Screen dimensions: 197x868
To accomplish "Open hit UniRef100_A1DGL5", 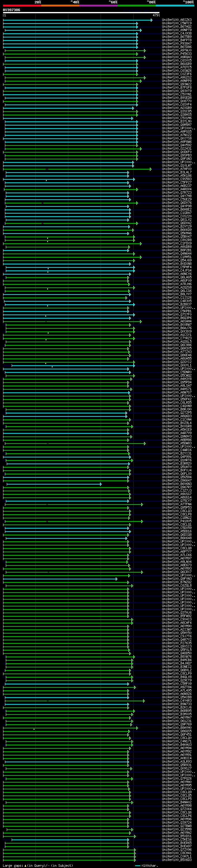I will coord(177,342).
